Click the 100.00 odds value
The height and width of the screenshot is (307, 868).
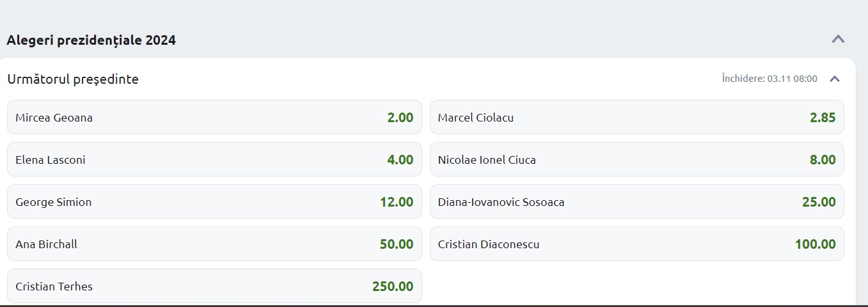[815, 244]
